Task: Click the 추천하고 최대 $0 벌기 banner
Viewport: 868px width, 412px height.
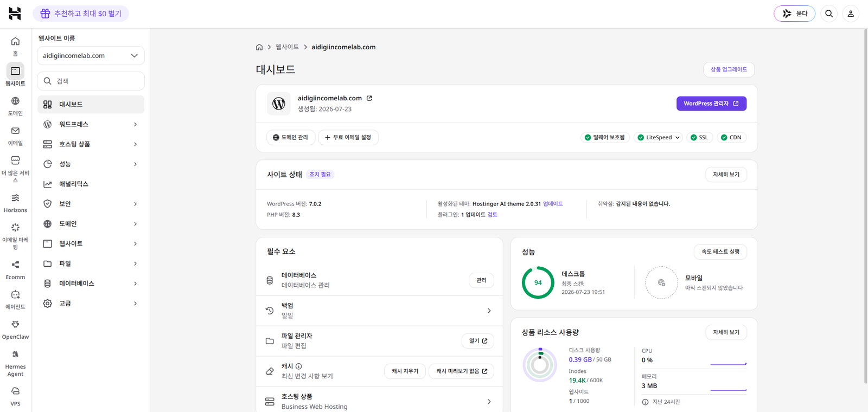Action: coord(81,14)
